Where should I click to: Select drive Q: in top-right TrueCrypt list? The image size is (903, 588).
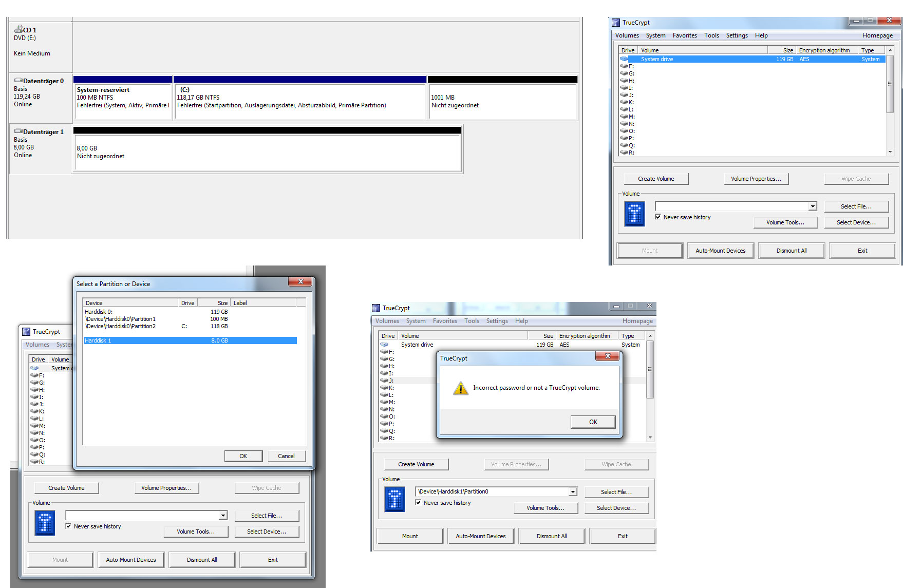[628, 145]
